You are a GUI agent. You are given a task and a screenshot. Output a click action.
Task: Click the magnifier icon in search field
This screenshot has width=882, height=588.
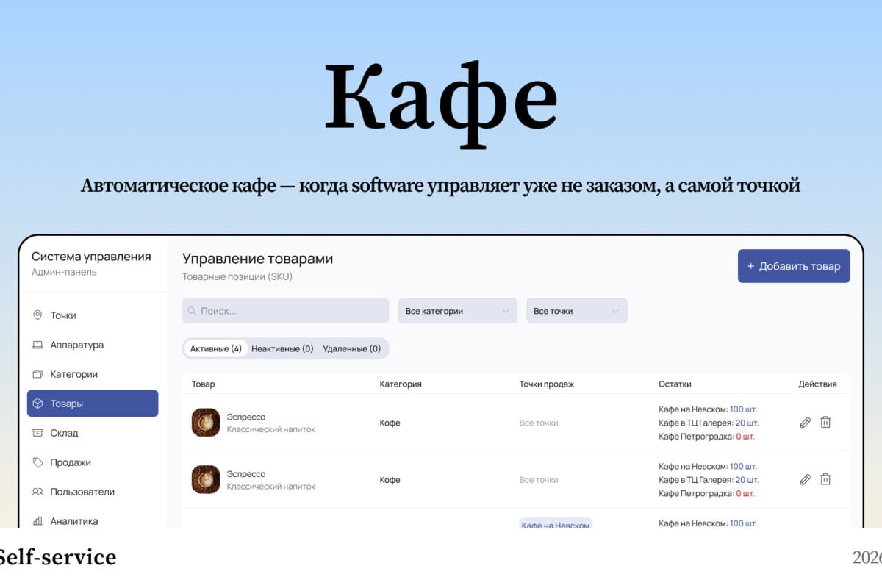[193, 311]
